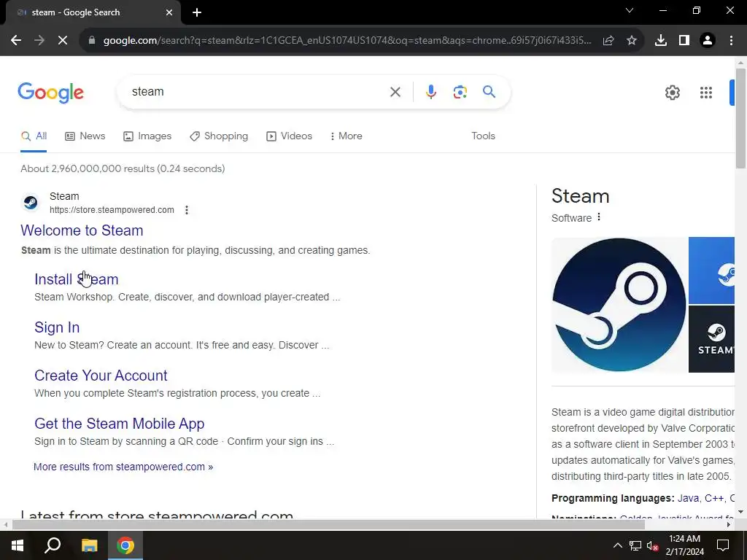The width and height of the screenshot is (747, 560).
Task: Switch to the News tab
Action: (x=85, y=136)
